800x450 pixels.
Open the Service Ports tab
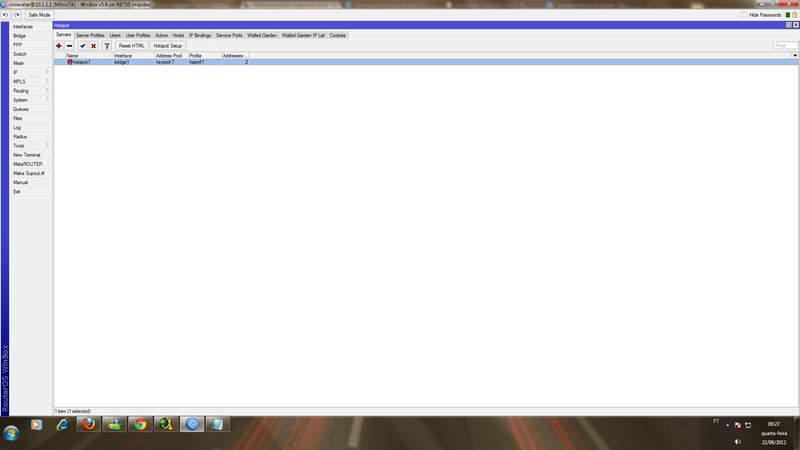point(229,35)
